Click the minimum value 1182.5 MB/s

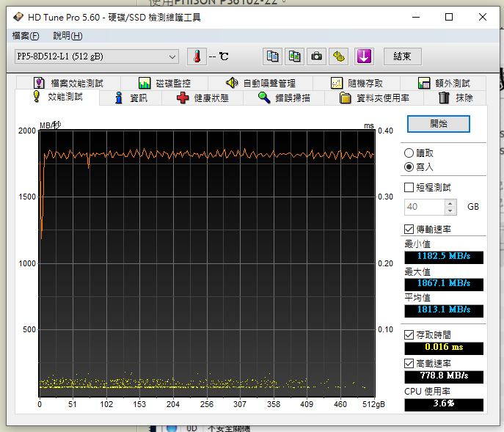(444, 257)
